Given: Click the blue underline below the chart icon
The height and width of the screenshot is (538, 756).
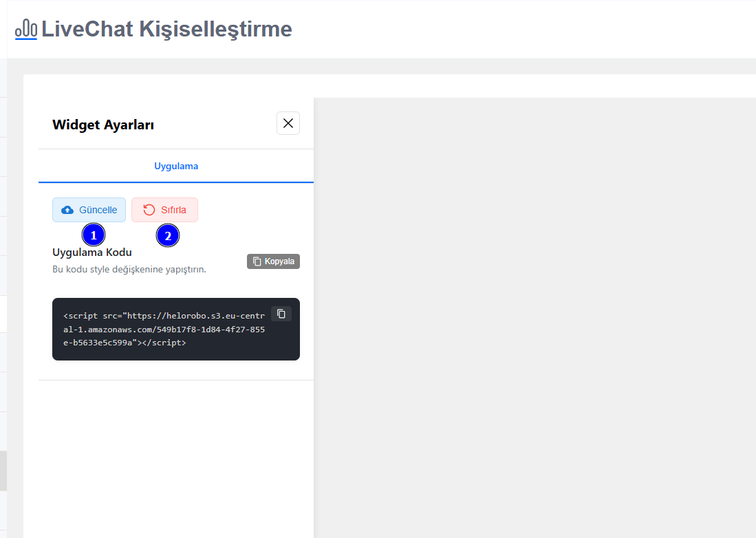Looking at the screenshot, I should pyautogui.click(x=25, y=38).
